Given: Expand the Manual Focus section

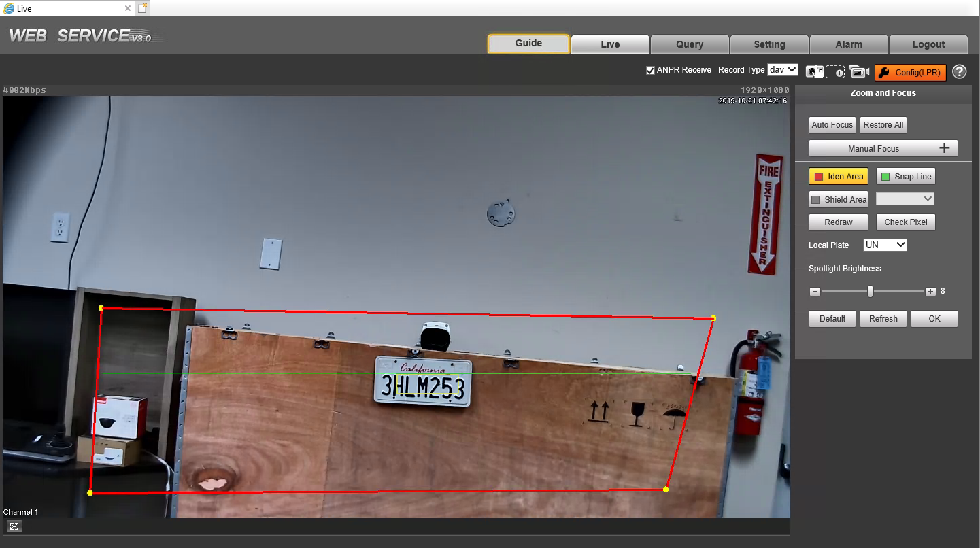Looking at the screenshot, I should click(x=883, y=148).
